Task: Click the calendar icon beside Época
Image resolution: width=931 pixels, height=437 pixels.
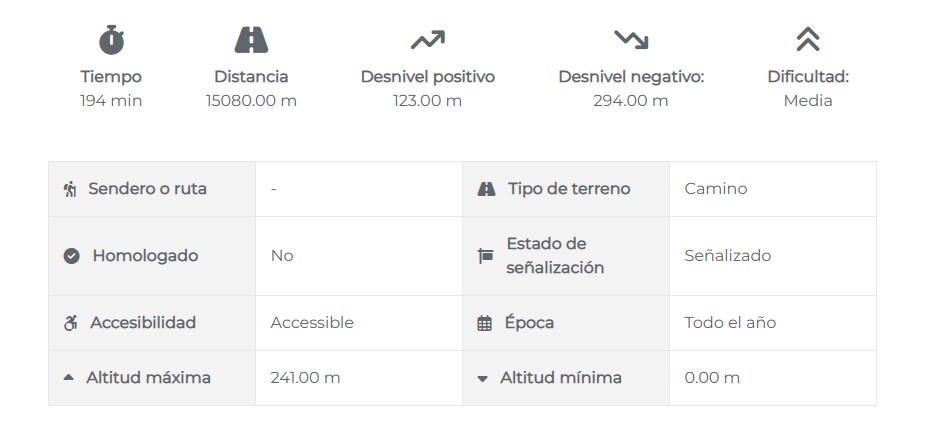Action: (484, 323)
